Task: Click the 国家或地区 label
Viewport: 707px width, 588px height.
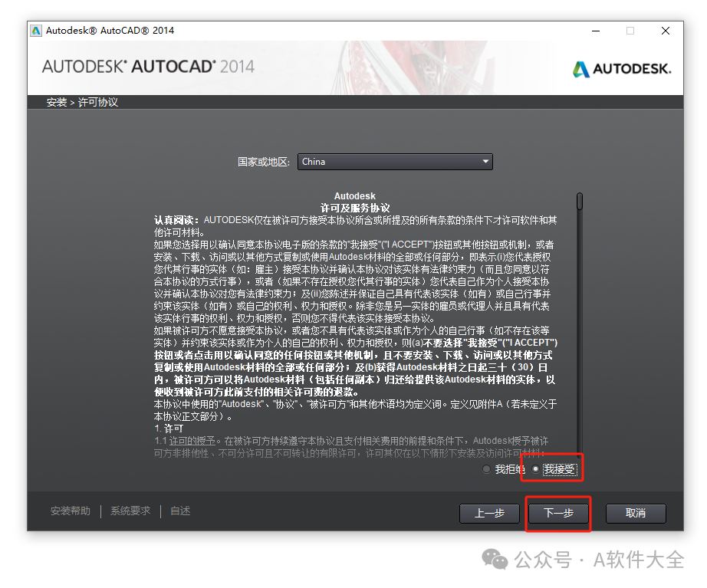Action: pyautogui.click(x=264, y=162)
